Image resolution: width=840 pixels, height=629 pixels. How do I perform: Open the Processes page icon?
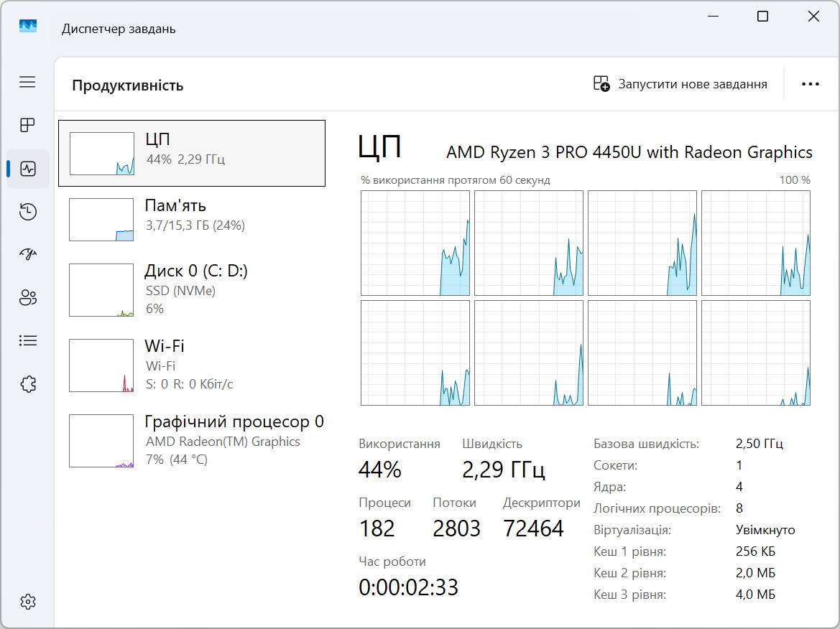click(x=27, y=125)
